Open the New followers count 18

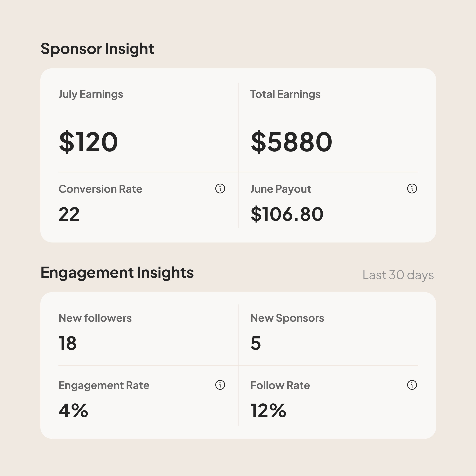68,343
